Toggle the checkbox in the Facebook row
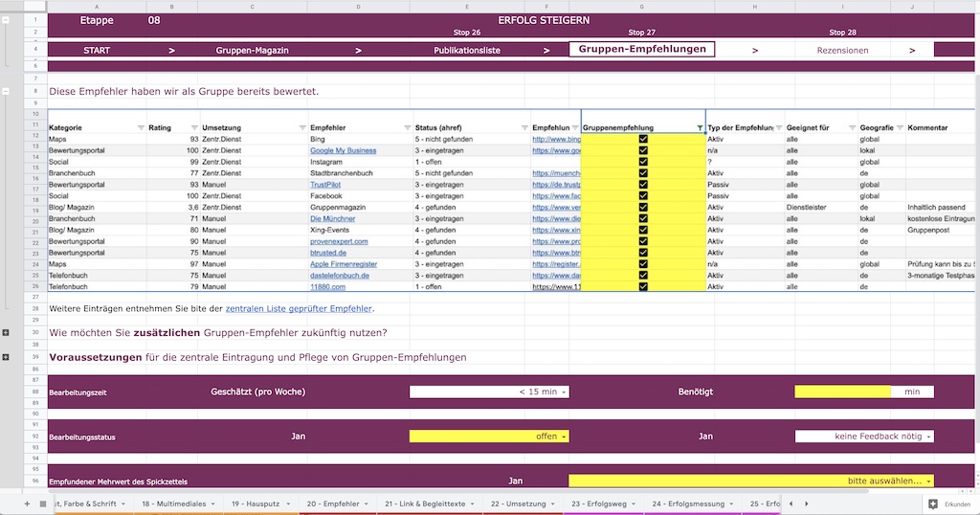980x515 pixels. (643, 195)
